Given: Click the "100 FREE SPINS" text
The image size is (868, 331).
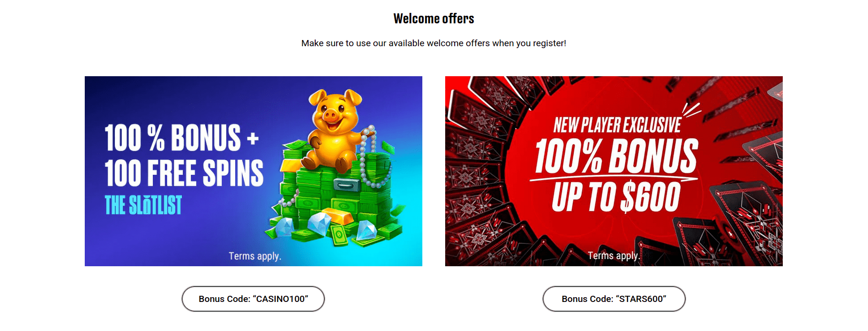Looking at the screenshot, I should [x=184, y=173].
